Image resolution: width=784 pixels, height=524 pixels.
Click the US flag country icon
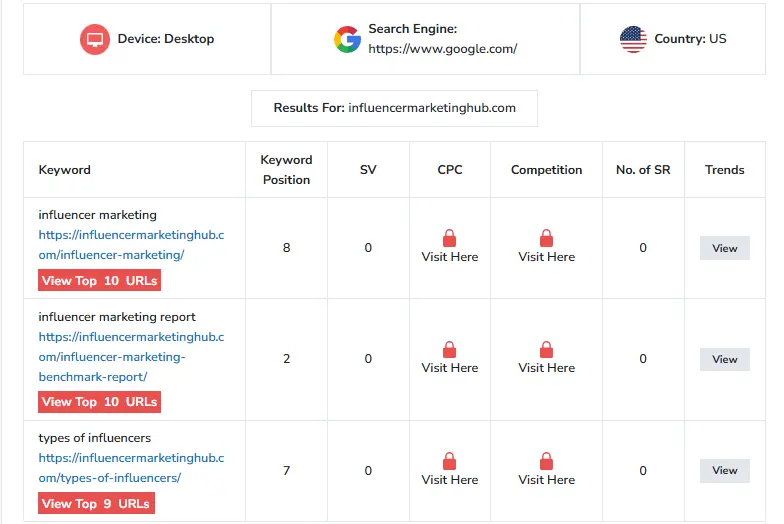click(633, 39)
